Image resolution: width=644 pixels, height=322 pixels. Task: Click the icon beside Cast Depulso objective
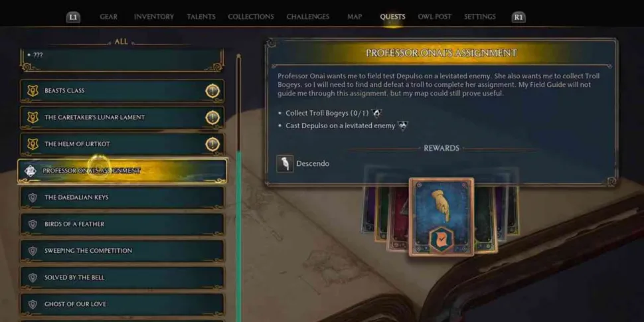(403, 125)
